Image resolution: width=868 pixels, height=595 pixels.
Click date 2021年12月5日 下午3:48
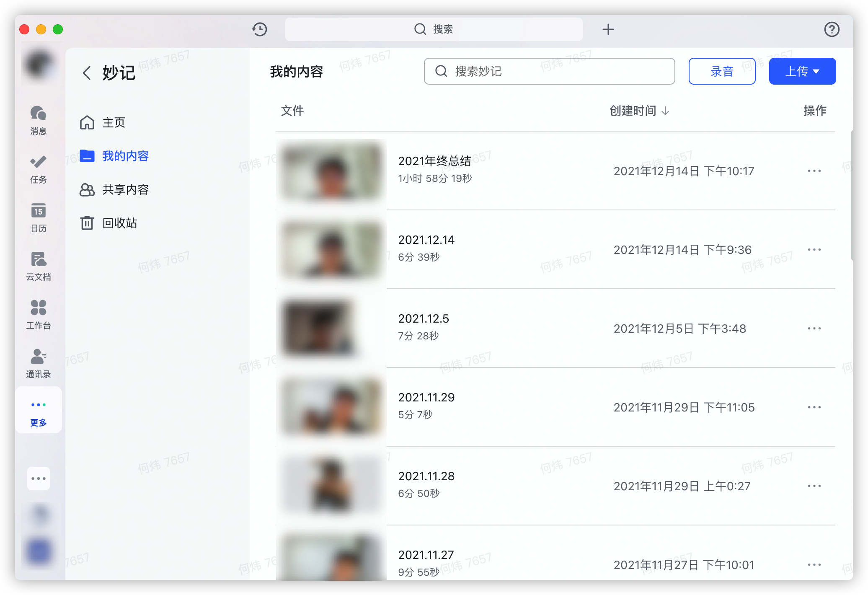pos(679,329)
